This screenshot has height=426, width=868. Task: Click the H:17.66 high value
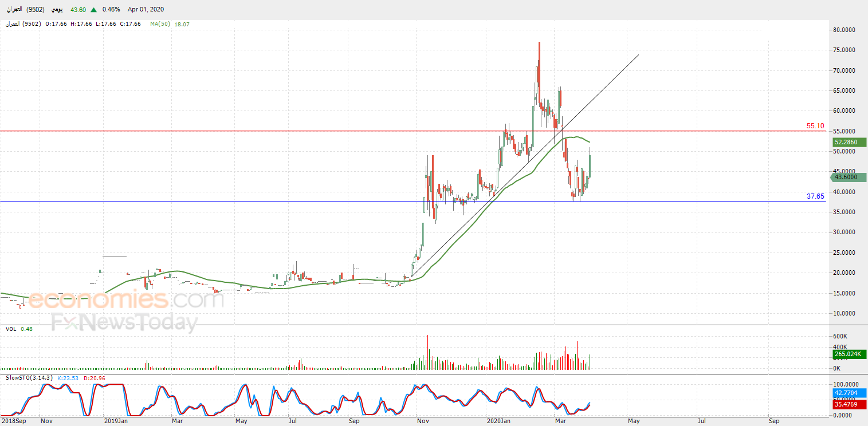coord(82,24)
